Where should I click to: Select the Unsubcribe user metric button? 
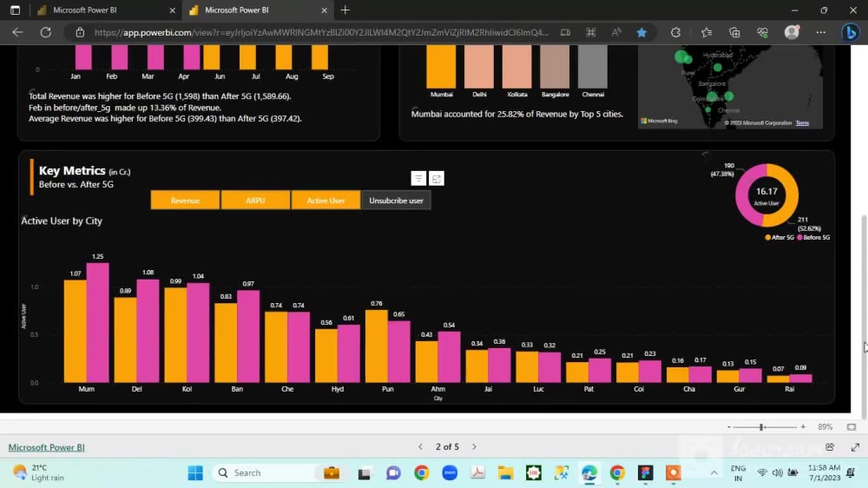[396, 201]
